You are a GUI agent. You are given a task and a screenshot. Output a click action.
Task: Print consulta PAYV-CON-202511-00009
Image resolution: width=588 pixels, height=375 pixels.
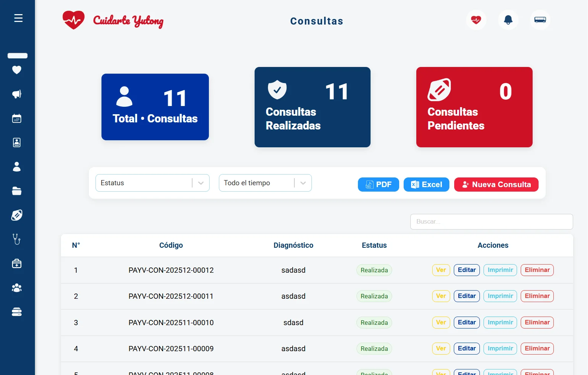[x=500, y=349]
